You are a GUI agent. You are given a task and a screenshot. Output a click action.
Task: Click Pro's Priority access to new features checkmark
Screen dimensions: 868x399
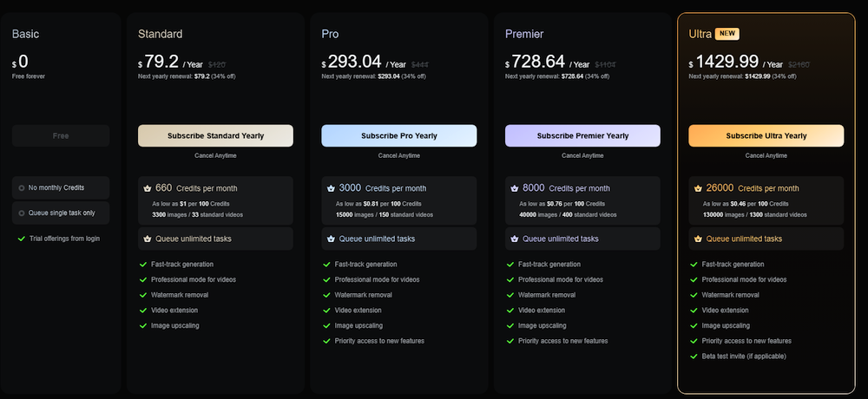(x=326, y=342)
